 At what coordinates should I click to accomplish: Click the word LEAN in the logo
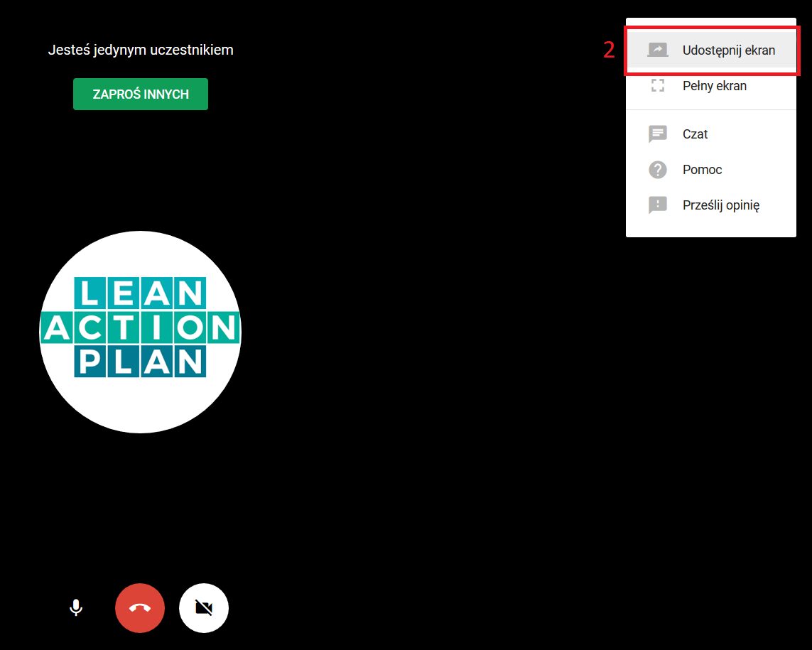pos(140,293)
